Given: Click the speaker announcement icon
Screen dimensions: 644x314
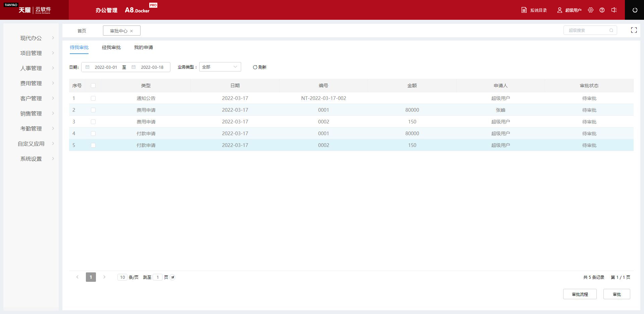Looking at the screenshot, I should coord(614,10).
